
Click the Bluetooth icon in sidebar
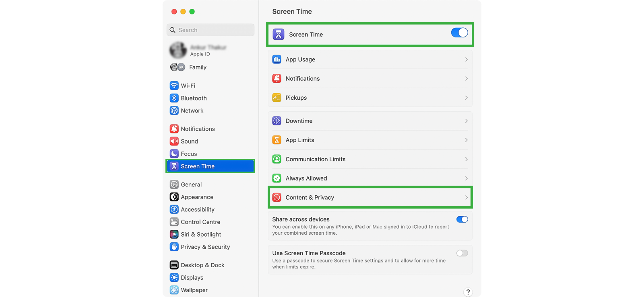174,98
